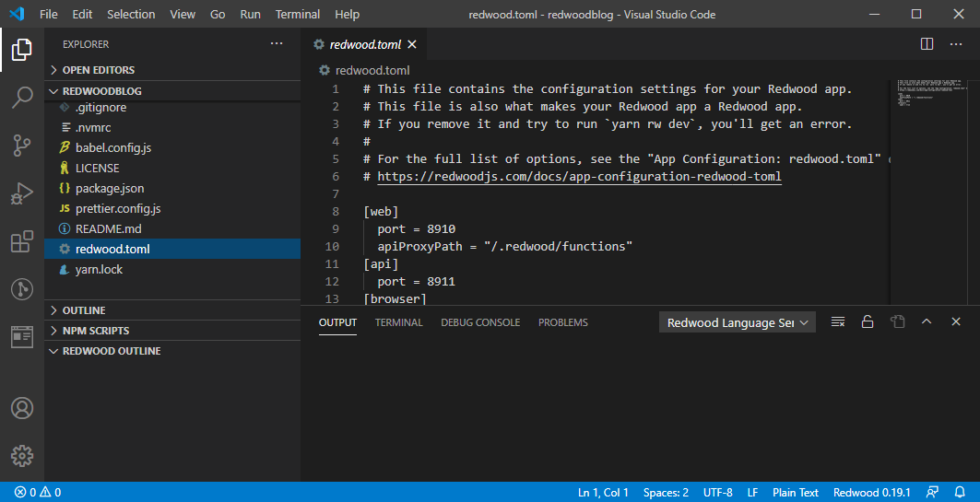Select the redwood.toml editor tab
This screenshot has width=980, height=502.
tap(365, 44)
